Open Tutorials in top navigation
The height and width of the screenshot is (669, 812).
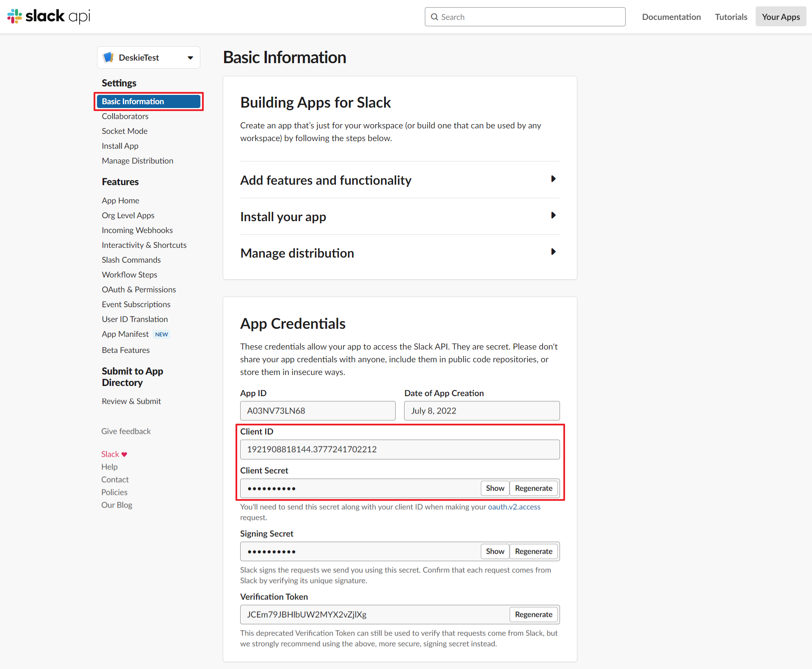731,17
